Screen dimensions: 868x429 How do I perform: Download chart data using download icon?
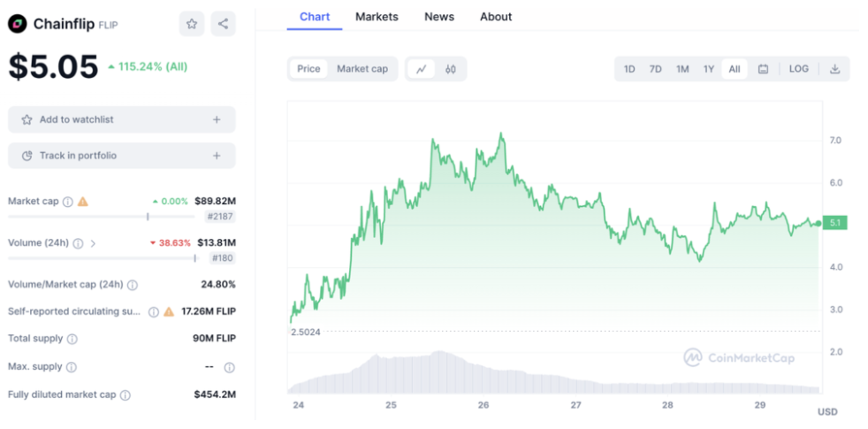click(x=834, y=69)
